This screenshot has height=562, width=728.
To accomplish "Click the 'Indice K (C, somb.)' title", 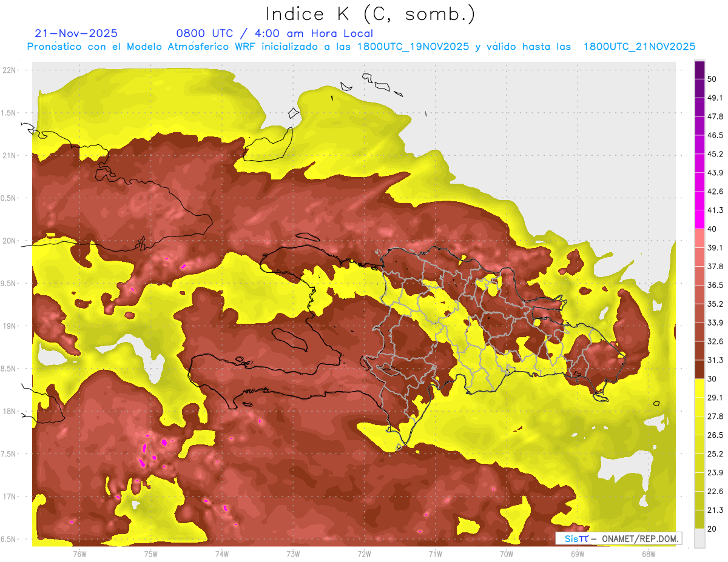I will (370, 14).
